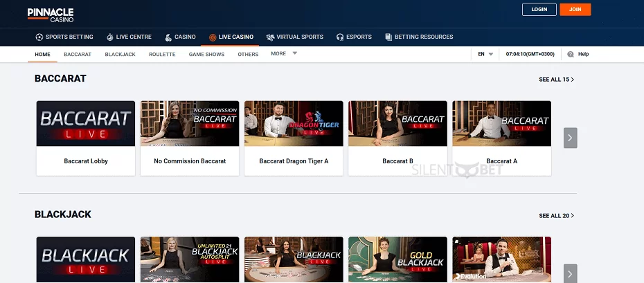Click the stopwatch Live Centre icon

coord(109,37)
